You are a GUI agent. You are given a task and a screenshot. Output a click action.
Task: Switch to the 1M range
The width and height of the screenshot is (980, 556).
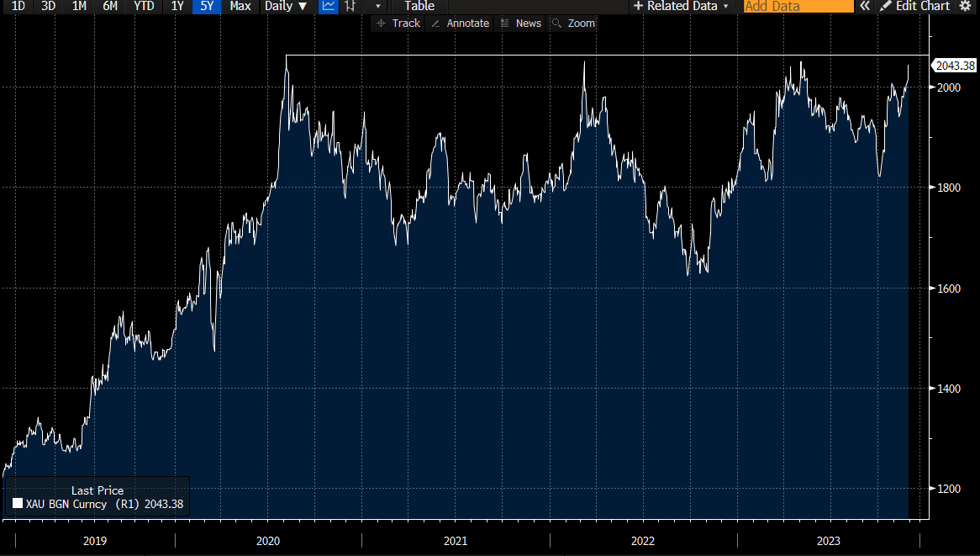(79, 6)
